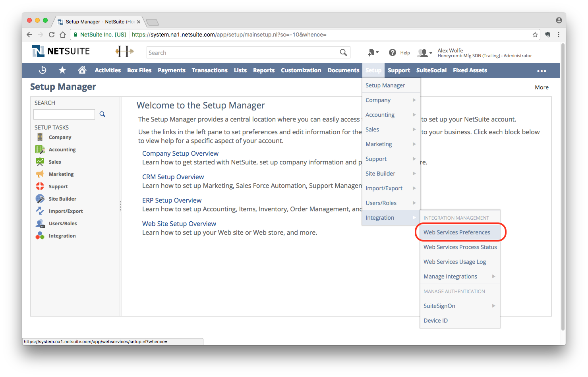Open Web Services Process Status

(460, 247)
